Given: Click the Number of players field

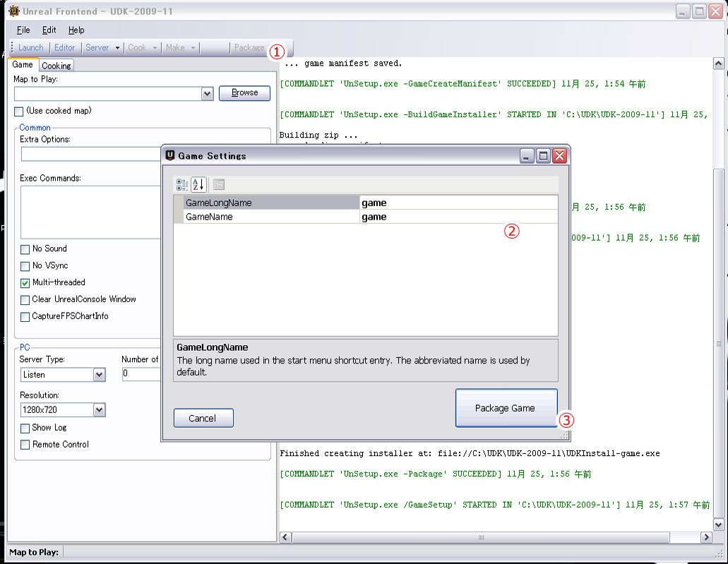Looking at the screenshot, I should pyautogui.click(x=141, y=373).
